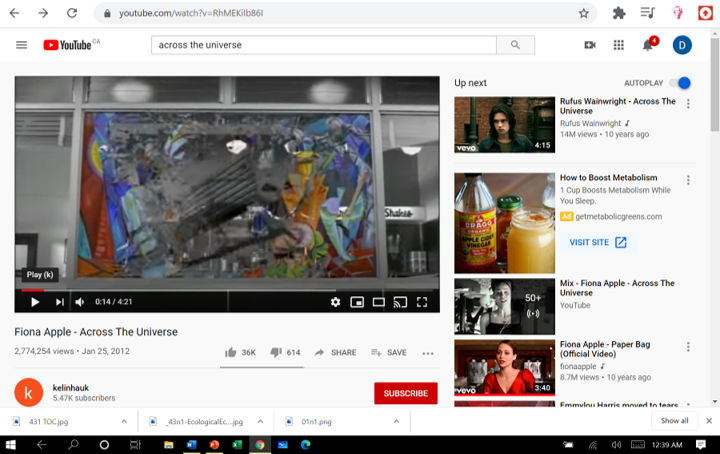Go back in the browser

(x=14, y=13)
